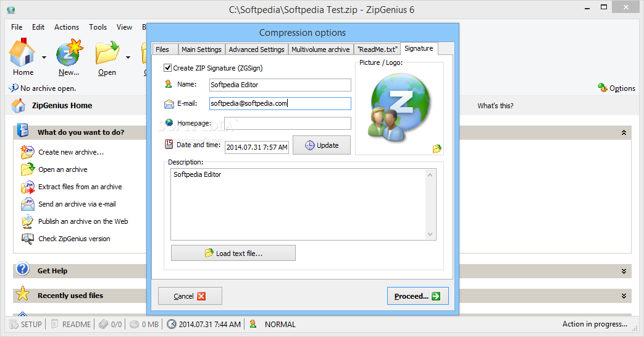This screenshot has width=644, height=337.
Task: Click the status bar date clock icon
Action: [x=172, y=324]
